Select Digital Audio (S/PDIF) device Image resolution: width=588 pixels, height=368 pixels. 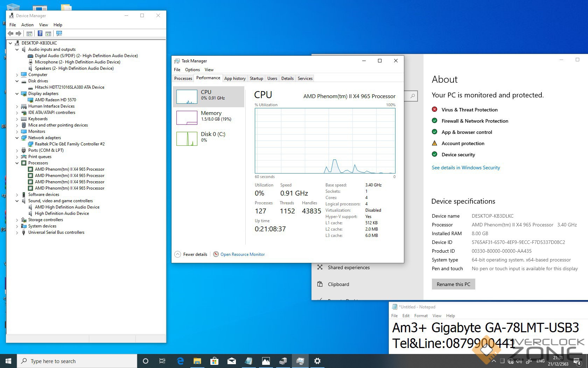tap(86, 56)
